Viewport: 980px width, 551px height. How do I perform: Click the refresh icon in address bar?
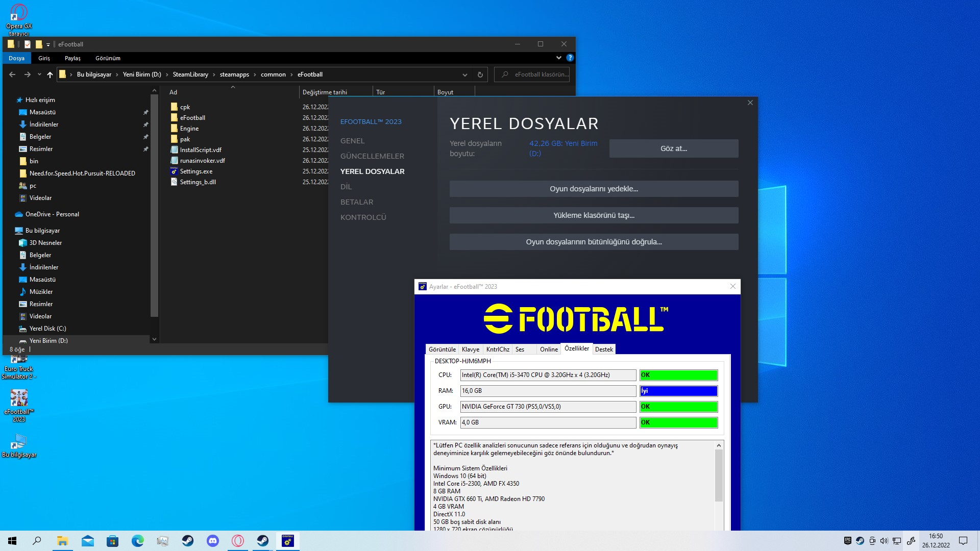pyautogui.click(x=480, y=74)
